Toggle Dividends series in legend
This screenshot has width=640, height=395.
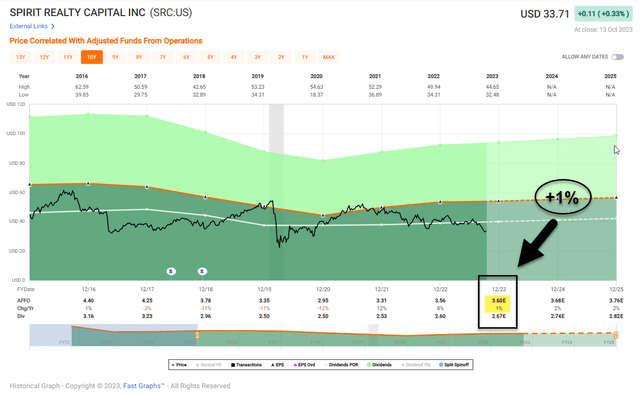pos(379,364)
